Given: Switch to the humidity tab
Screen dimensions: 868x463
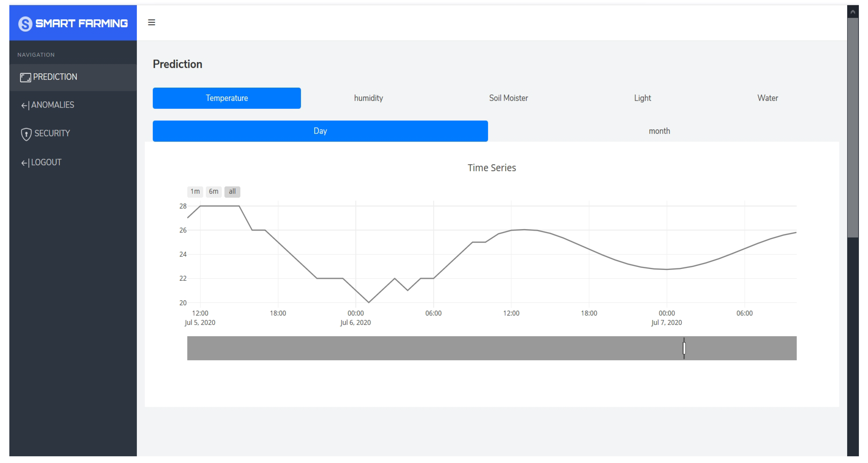Looking at the screenshot, I should 368,98.
